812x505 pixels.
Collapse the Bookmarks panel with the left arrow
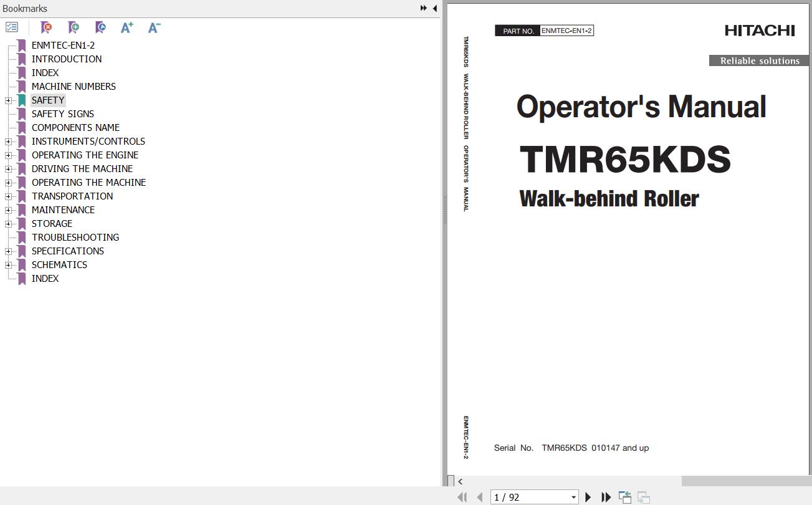click(x=434, y=8)
